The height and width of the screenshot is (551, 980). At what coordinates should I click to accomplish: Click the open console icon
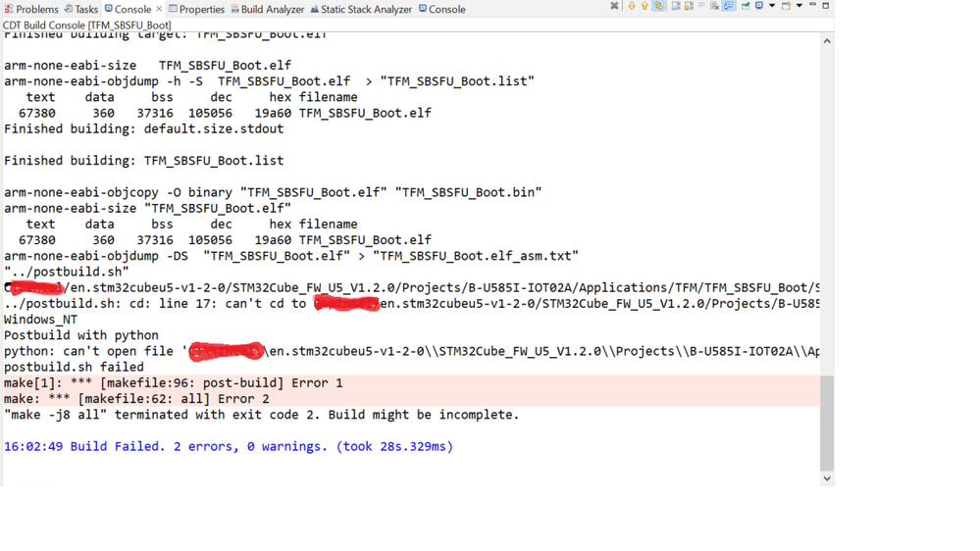tap(786, 6)
